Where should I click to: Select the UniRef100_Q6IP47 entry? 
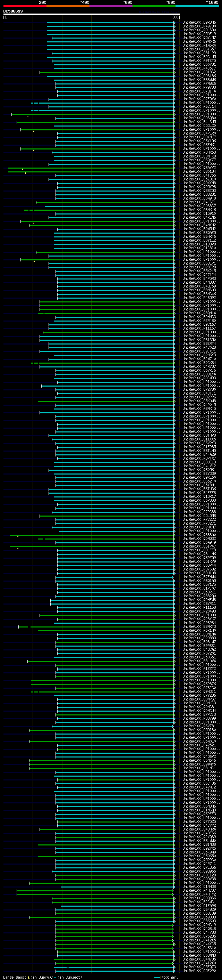(x=199, y=546)
